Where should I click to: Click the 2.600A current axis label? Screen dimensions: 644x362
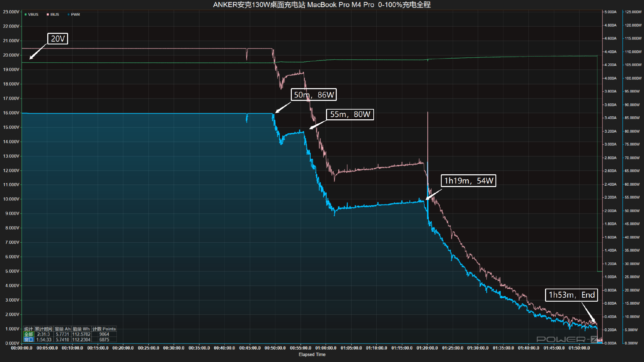point(610,171)
